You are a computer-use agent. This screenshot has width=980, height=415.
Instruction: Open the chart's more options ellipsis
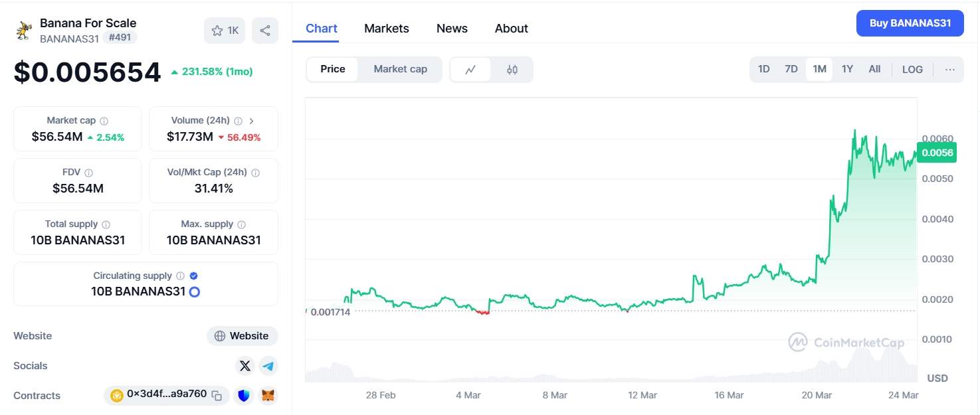click(x=950, y=69)
